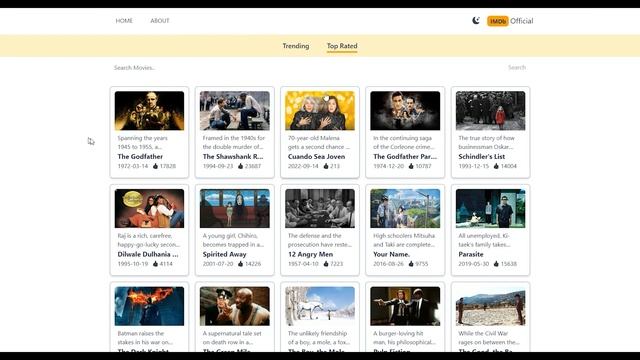Click thumbs-up icon on Spirited Away card
This screenshot has height=360, width=640.
[240, 264]
